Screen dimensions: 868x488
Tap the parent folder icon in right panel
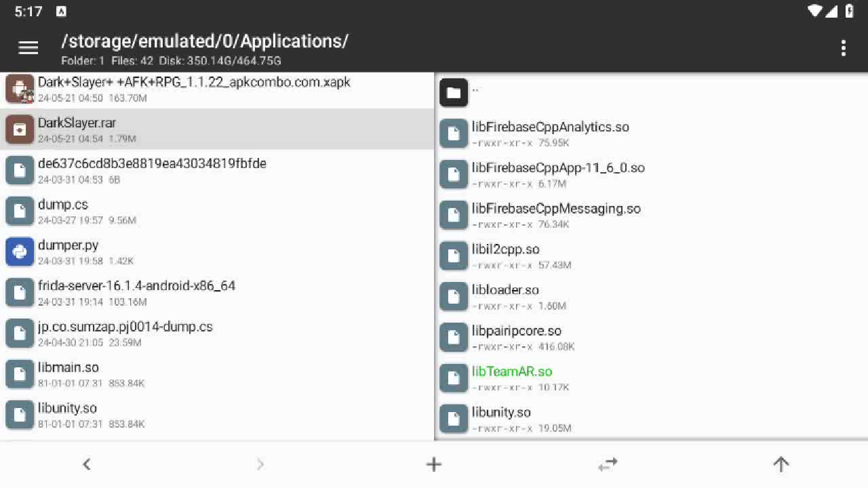pyautogui.click(x=454, y=93)
